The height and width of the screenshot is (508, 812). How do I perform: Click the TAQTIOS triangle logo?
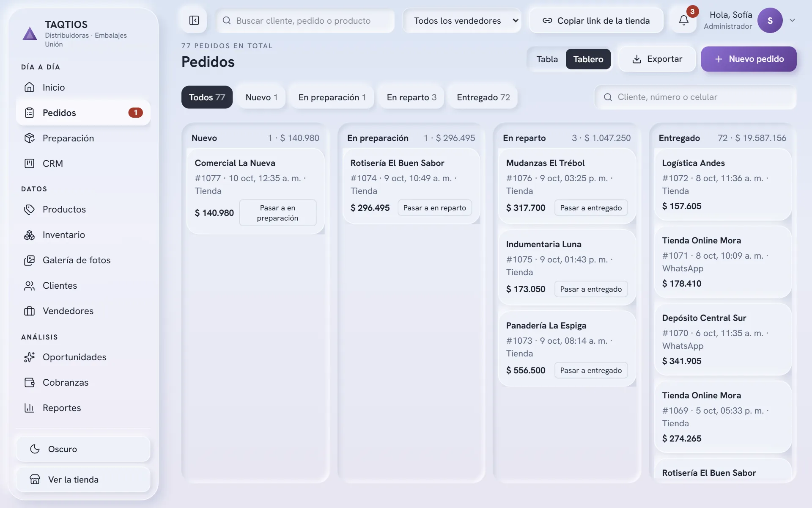point(30,33)
